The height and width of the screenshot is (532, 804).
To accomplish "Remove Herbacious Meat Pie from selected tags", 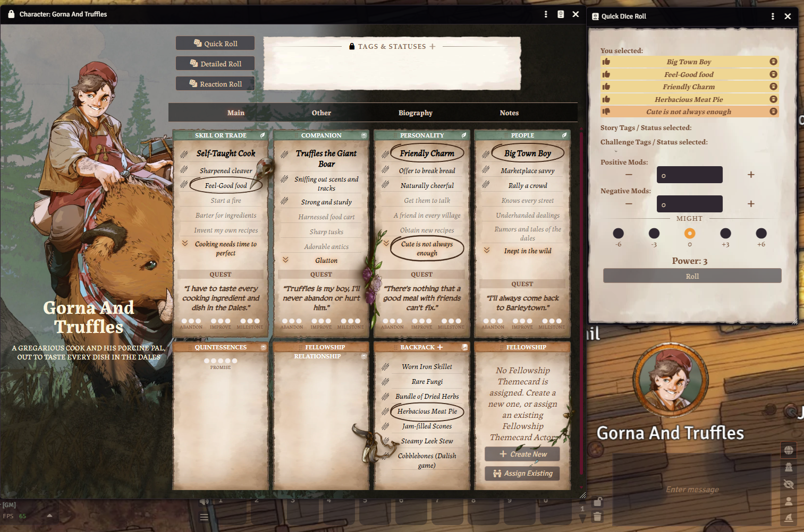I will [x=773, y=99].
